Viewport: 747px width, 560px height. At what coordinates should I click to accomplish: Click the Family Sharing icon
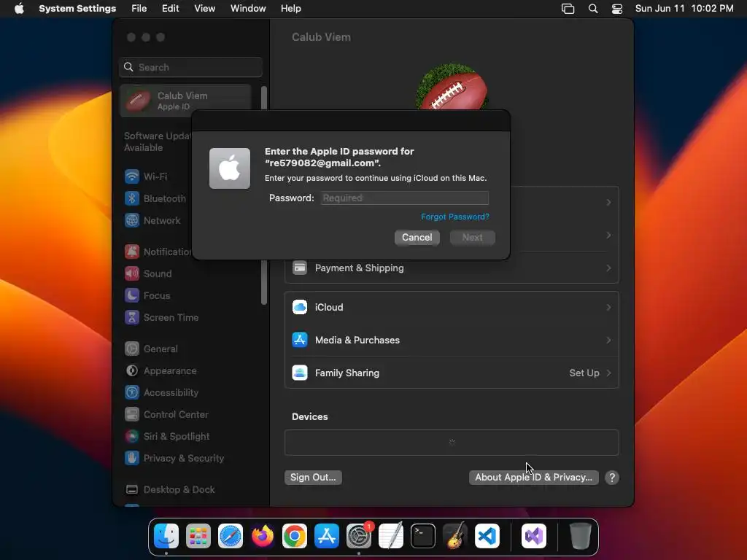point(300,373)
